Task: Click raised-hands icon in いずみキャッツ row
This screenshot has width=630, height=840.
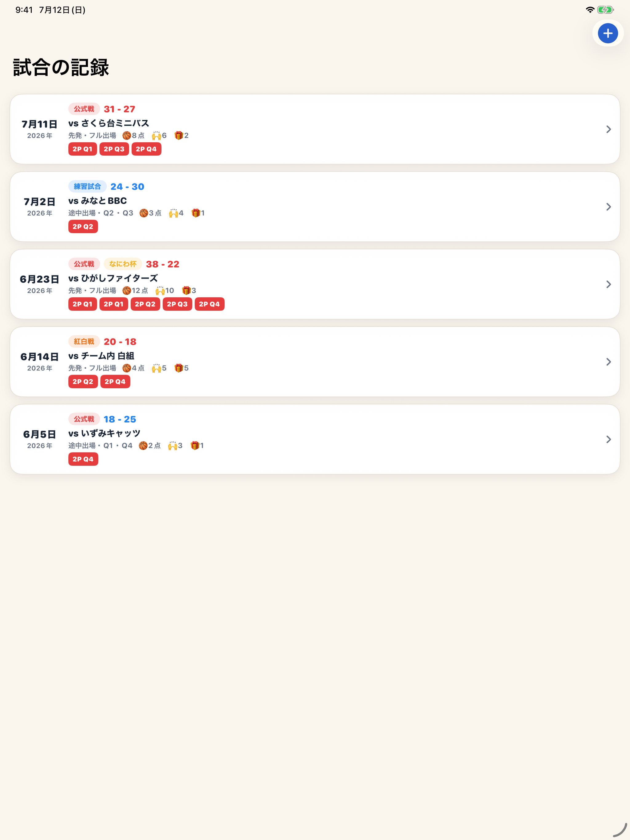Action: pos(173,446)
